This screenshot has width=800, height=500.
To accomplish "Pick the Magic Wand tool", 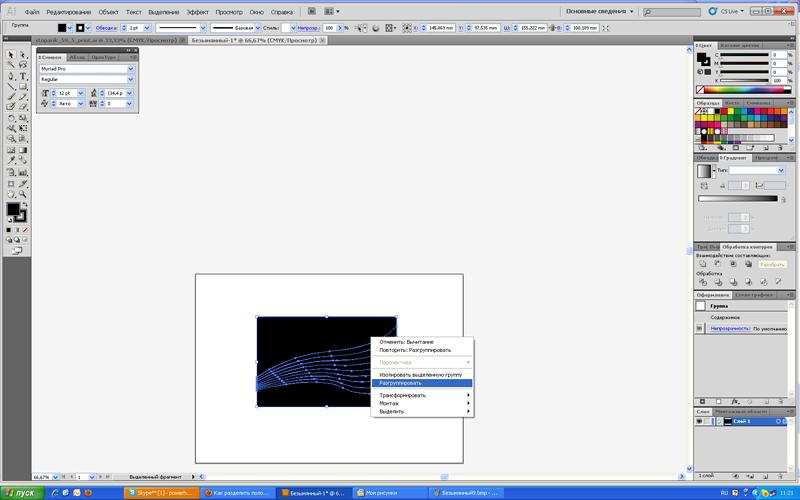I will tap(11, 65).
